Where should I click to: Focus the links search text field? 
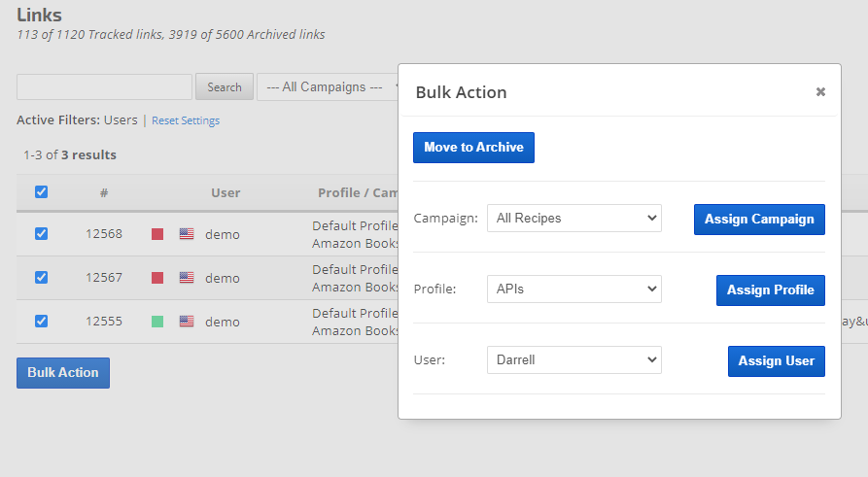coord(104,86)
